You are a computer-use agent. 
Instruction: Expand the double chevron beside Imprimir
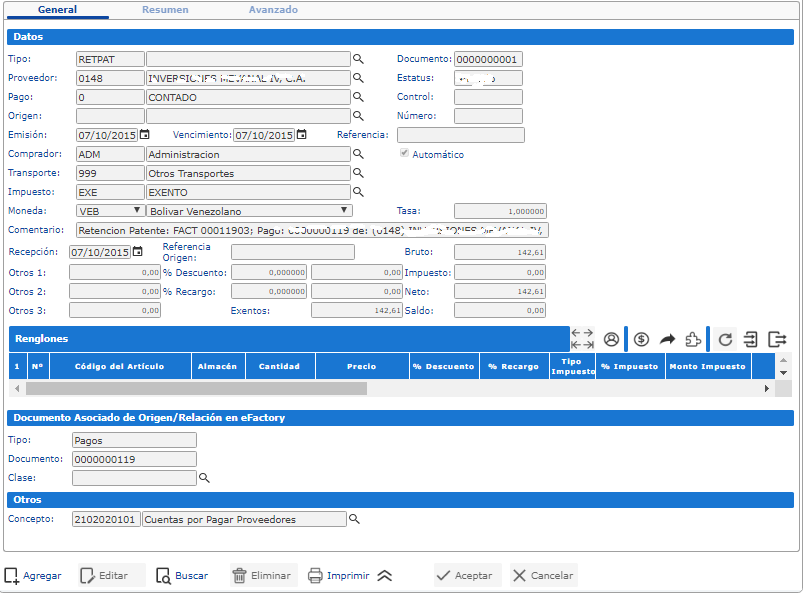point(385,576)
